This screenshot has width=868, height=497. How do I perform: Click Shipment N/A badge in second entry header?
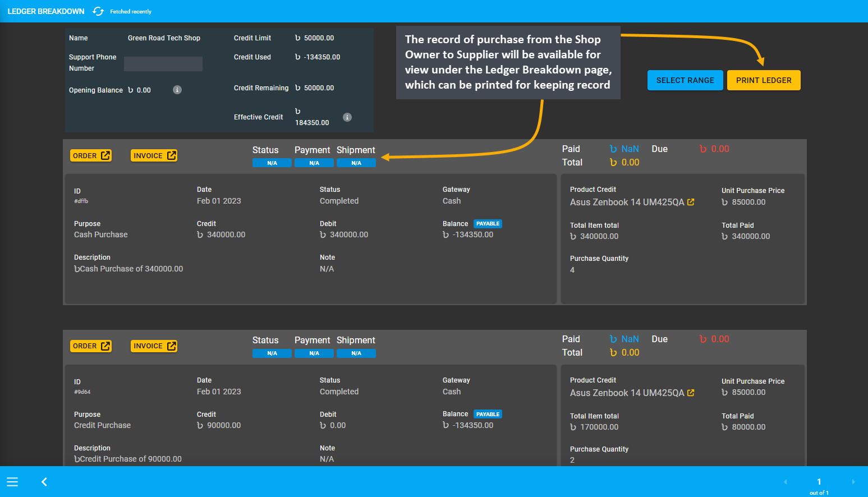(x=356, y=353)
